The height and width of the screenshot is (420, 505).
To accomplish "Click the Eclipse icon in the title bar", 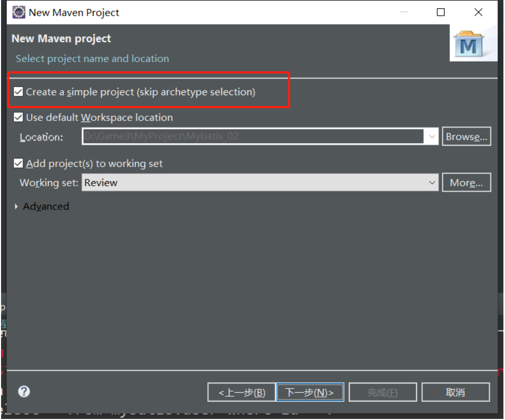I will (x=18, y=12).
